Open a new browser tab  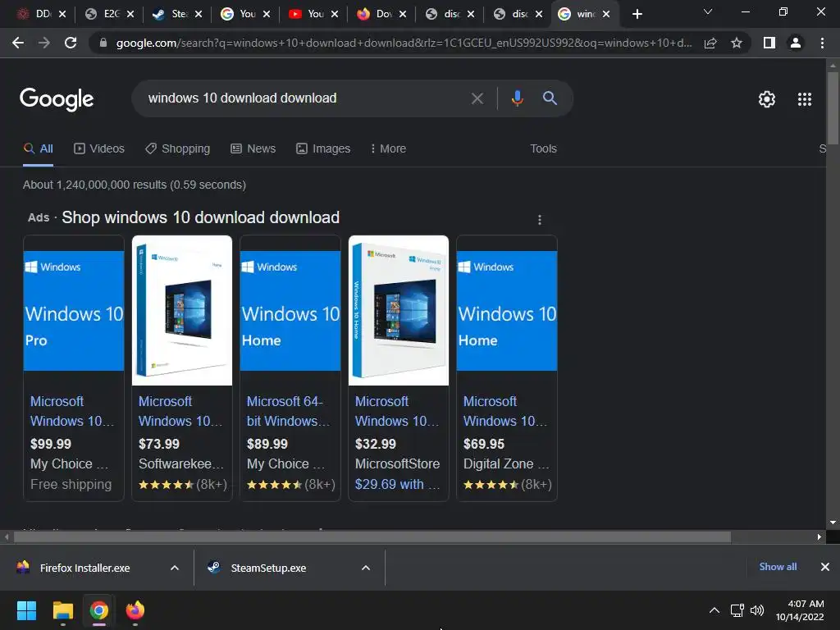click(x=637, y=14)
